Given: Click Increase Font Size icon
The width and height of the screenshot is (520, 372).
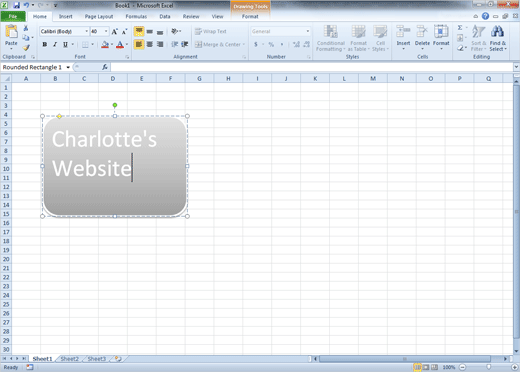Looking at the screenshot, I should 114,31.
